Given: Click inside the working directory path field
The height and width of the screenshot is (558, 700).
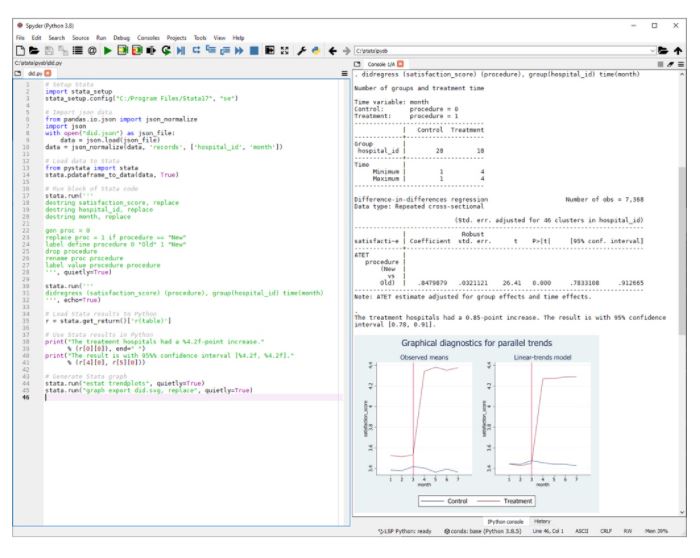Looking at the screenshot, I should coord(502,51).
